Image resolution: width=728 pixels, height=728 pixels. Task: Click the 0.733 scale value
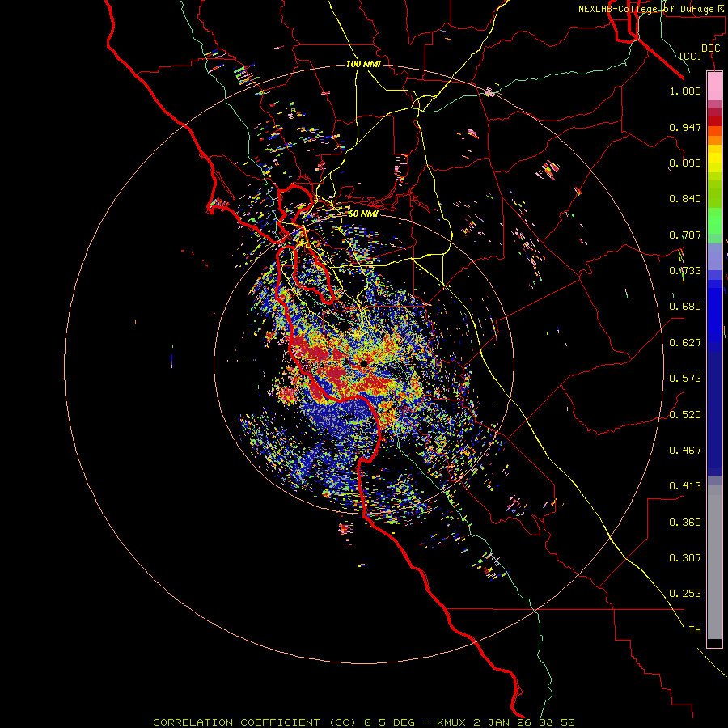[x=685, y=271]
